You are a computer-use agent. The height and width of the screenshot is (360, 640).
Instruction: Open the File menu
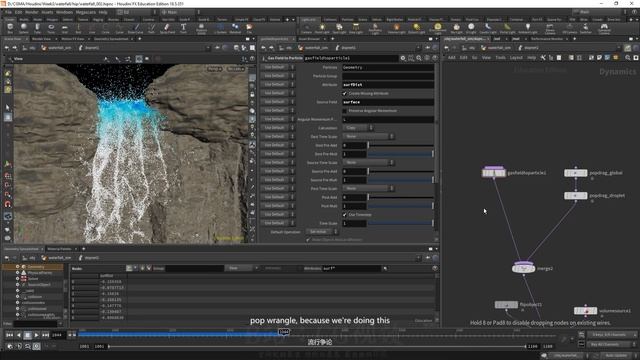[x=8, y=12]
